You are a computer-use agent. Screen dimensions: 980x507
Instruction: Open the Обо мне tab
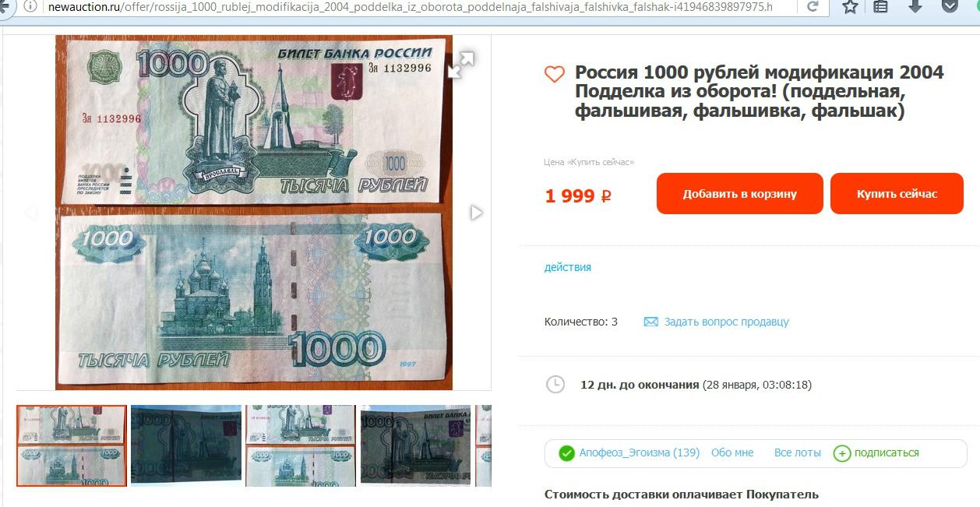[732, 452]
